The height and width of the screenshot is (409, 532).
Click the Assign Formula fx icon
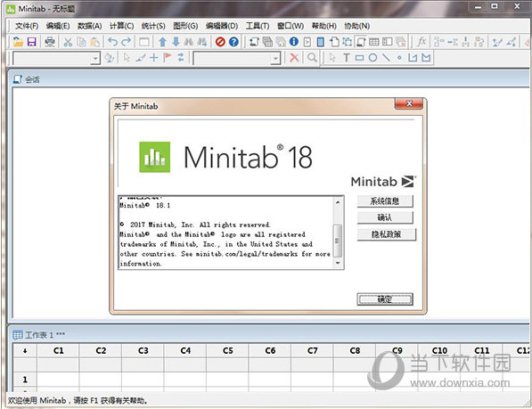(422, 42)
